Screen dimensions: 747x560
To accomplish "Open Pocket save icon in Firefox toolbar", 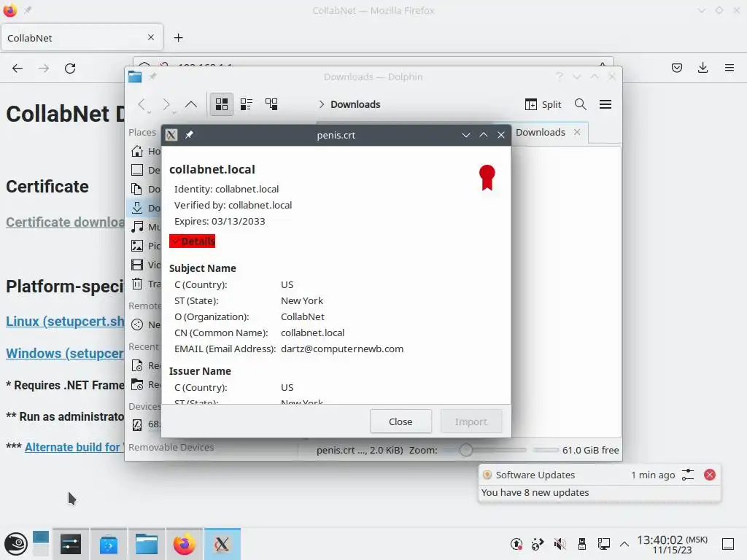I will click(x=676, y=68).
